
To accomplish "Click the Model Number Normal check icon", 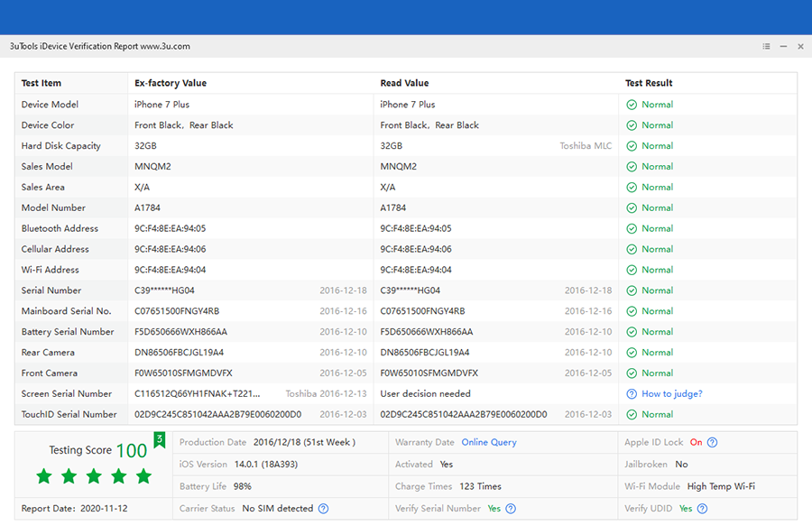I will click(632, 208).
